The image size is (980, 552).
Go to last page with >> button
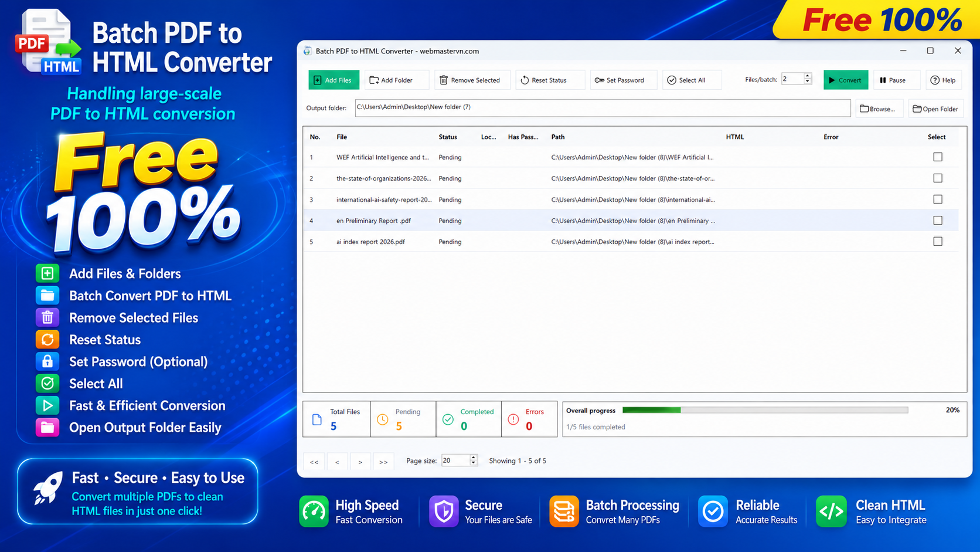(x=383, y=462)
